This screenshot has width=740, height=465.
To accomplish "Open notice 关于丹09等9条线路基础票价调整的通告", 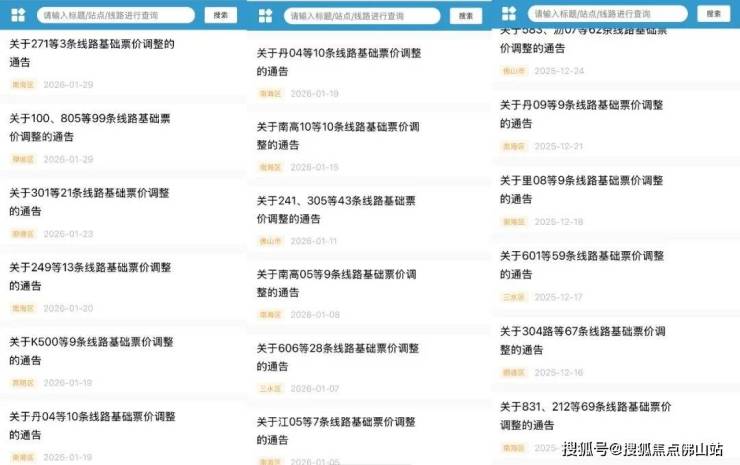I will 581,114.
